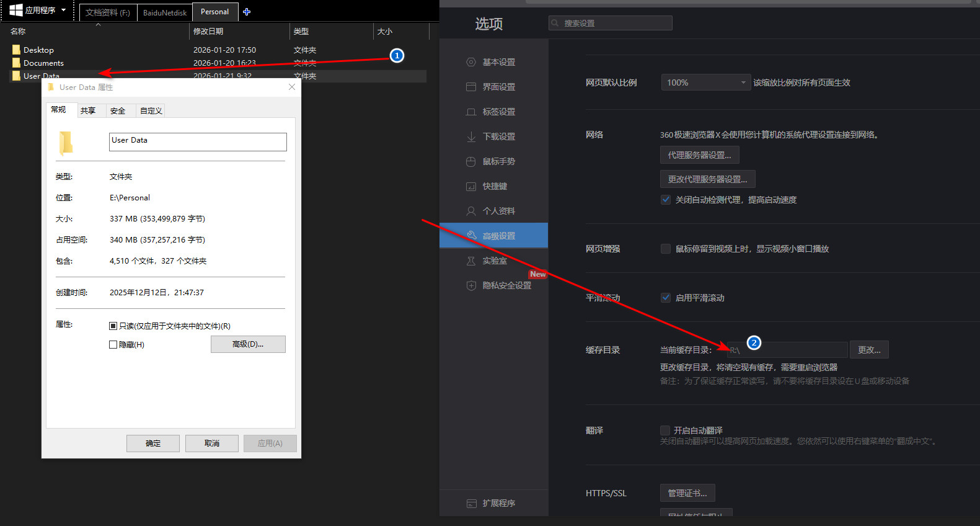The width and height of the screenshot is (980, 526).
Task: Click the 代理服务器设置... button
Action: tap(699, 155)
